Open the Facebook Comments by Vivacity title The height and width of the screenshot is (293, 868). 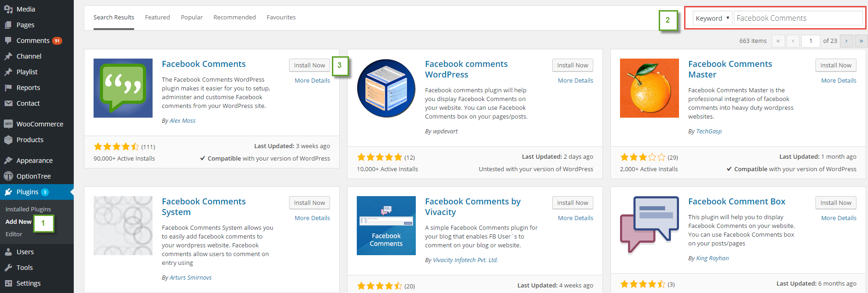[x=473, y=207]
